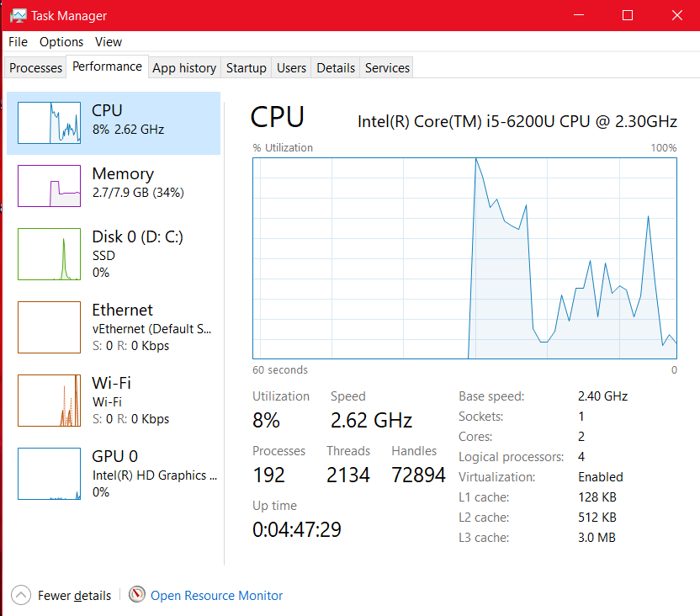Click the Resource Monitor gauge icon
The height and width of the screenshot is (616, 700).
pyautogui.click(x=137, y=594)
